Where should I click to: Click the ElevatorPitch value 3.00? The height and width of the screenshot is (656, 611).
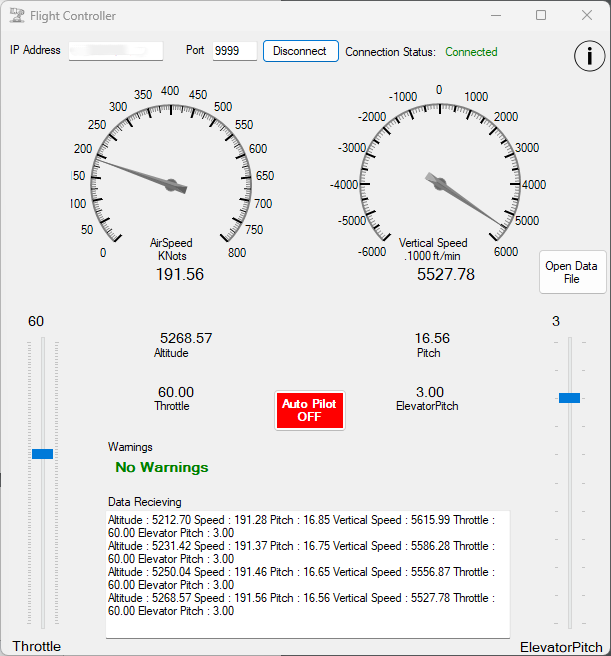[430, 392]
